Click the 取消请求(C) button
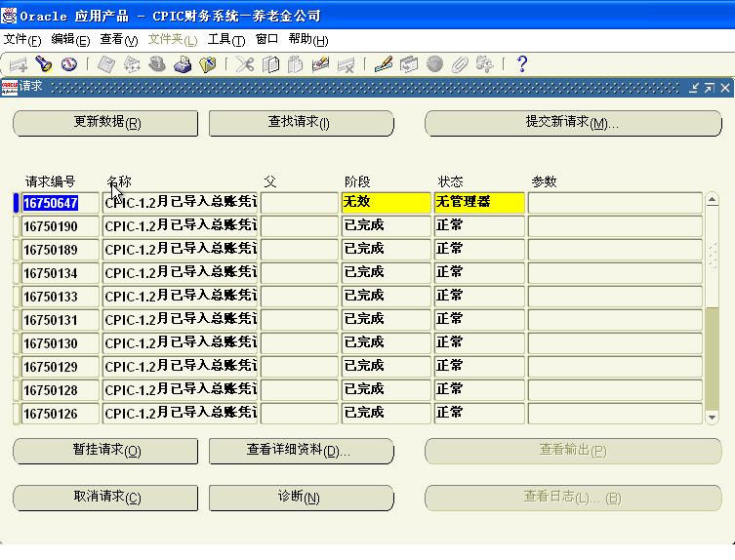Screen dimensions: 735x560 (105, 498)
